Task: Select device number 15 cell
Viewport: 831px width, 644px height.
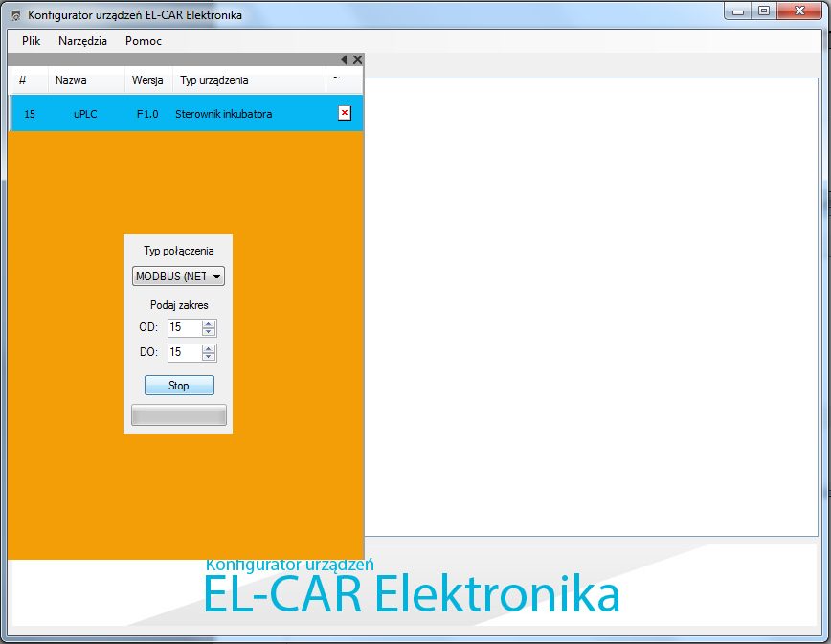Action: pyautogui.click(x=30, y=114)
